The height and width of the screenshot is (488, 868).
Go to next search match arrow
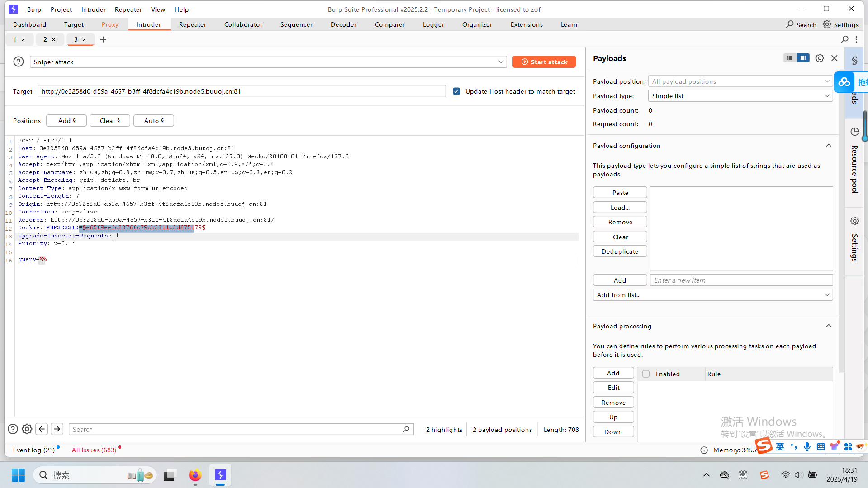57,429
